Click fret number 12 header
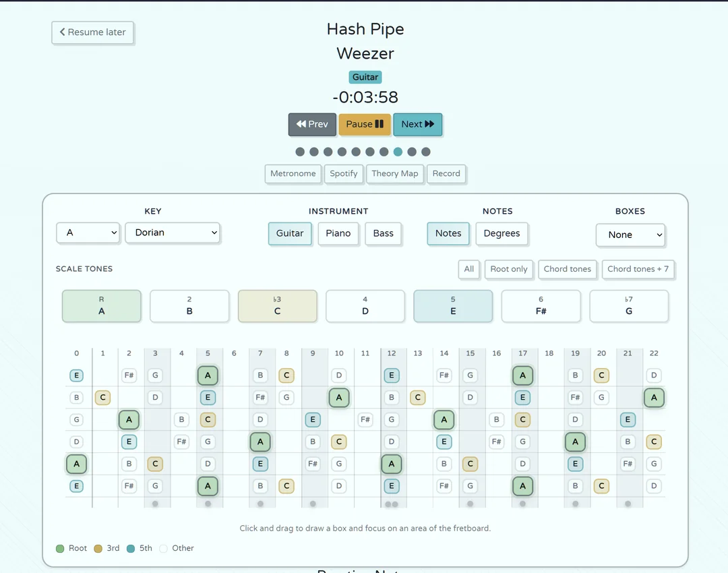This screenshot has height=573, width=728. tap(392, 353)
